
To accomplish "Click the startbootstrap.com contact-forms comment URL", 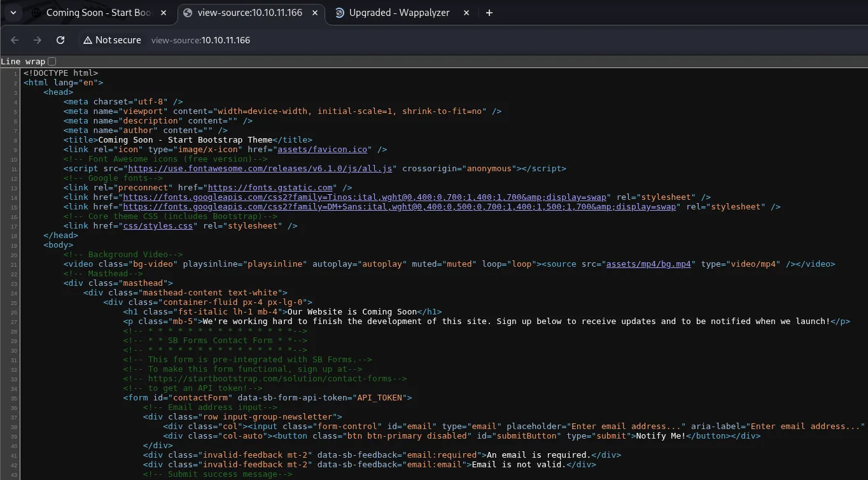I will tap(265, 379).
